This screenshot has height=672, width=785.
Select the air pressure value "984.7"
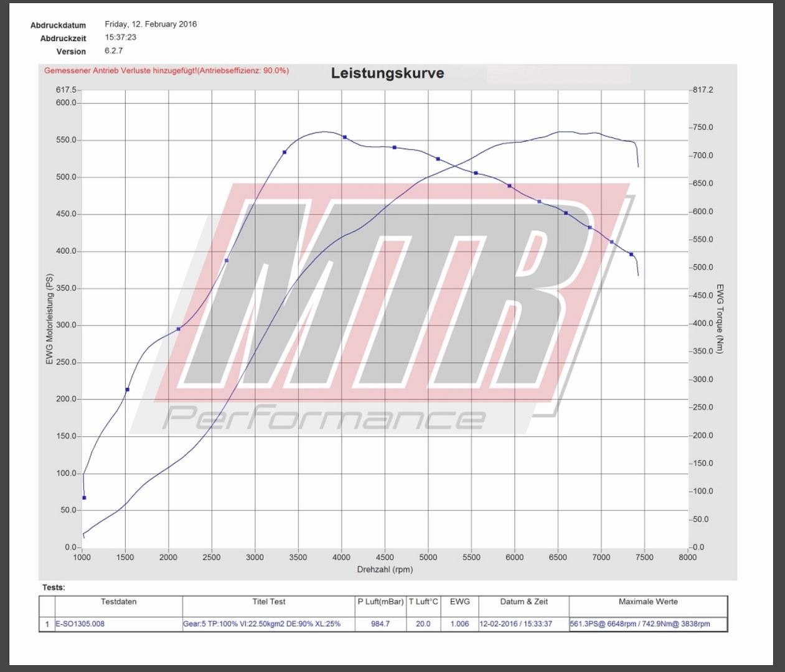pyautogui.click(x=380, y=624)
